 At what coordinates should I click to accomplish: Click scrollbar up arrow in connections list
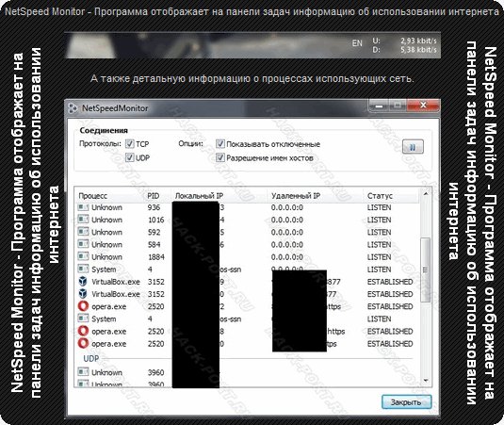pos(426,193)
